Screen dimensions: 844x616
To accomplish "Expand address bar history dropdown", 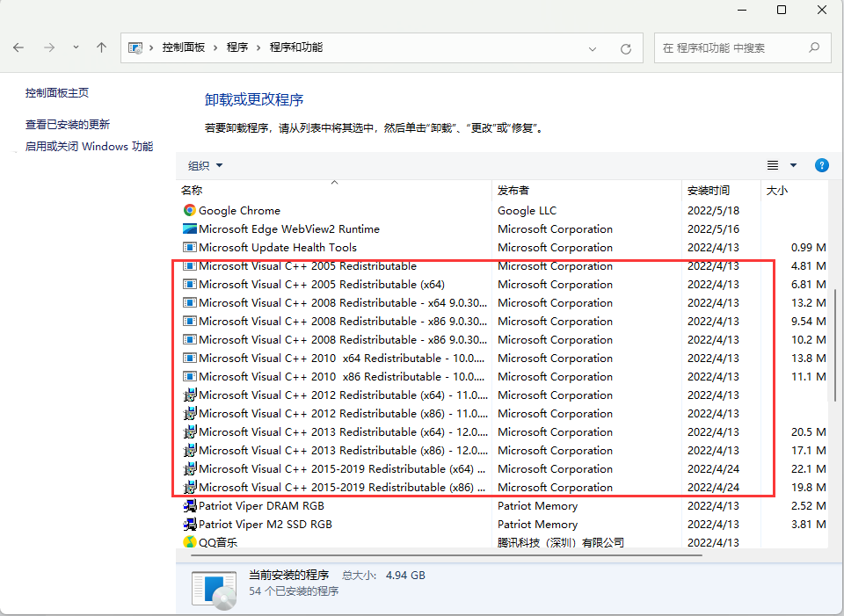I will pyautogui.click(x=592, y=49).
